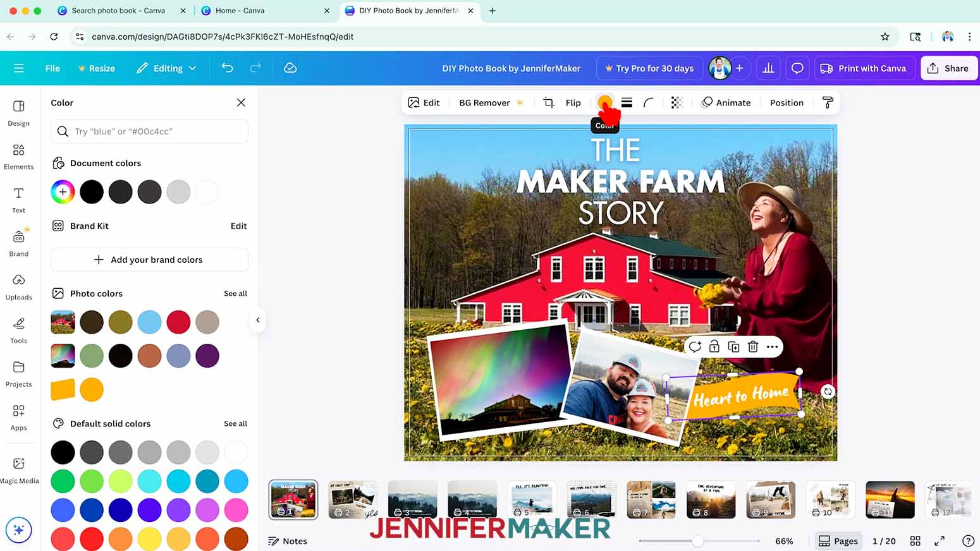
Task: Select page 8 thumbnail
Action: pyautogui.click(x=711, y=500)
